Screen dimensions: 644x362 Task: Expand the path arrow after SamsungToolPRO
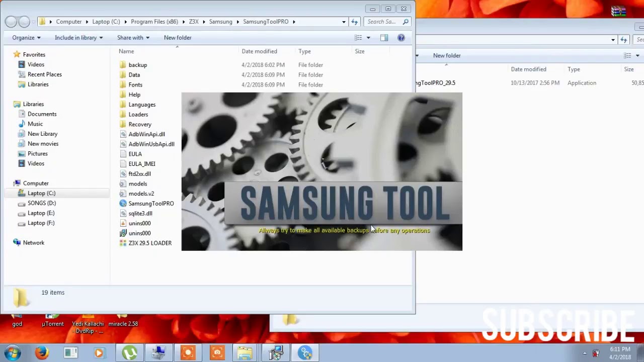pos(294,22)
